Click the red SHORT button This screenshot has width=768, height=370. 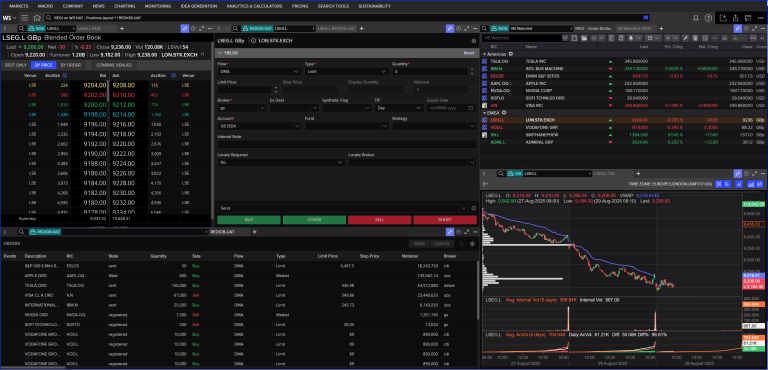(x=445, y=220)
